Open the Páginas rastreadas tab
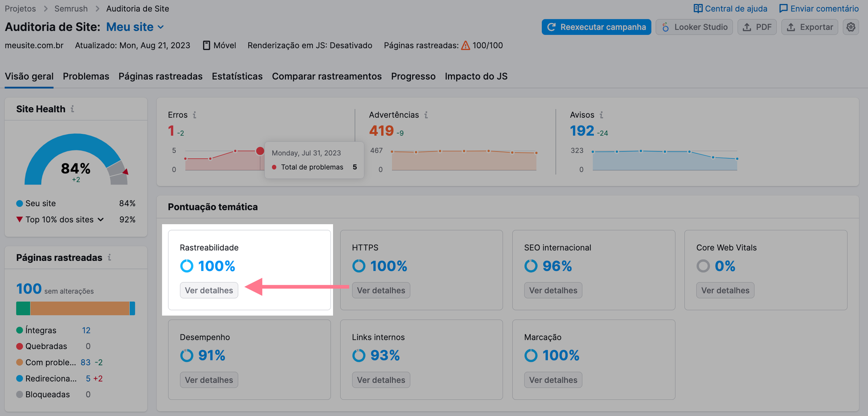Screen dimensions: 868x416 pyautogui.click(x=160, y=77)
